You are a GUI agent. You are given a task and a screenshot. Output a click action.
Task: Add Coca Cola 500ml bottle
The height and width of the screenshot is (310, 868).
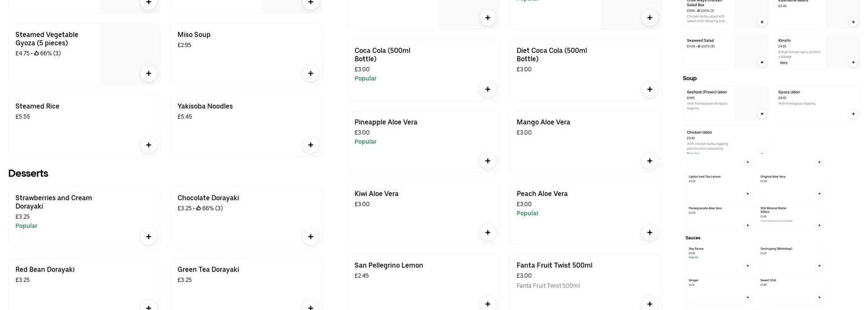pyautogui.click(x=487, y=89)
